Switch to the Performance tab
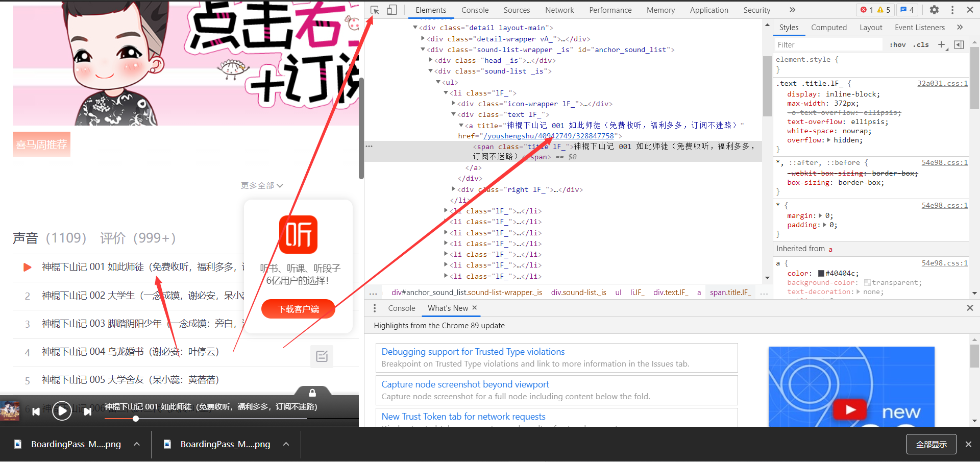The image size is (980, 462). 610,10
